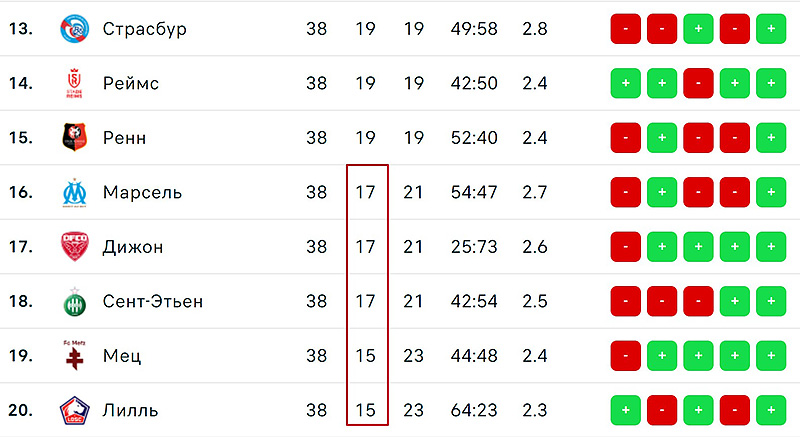
Task: Click Saint-Étienne's last green win badge
Action: click(771, 301)
